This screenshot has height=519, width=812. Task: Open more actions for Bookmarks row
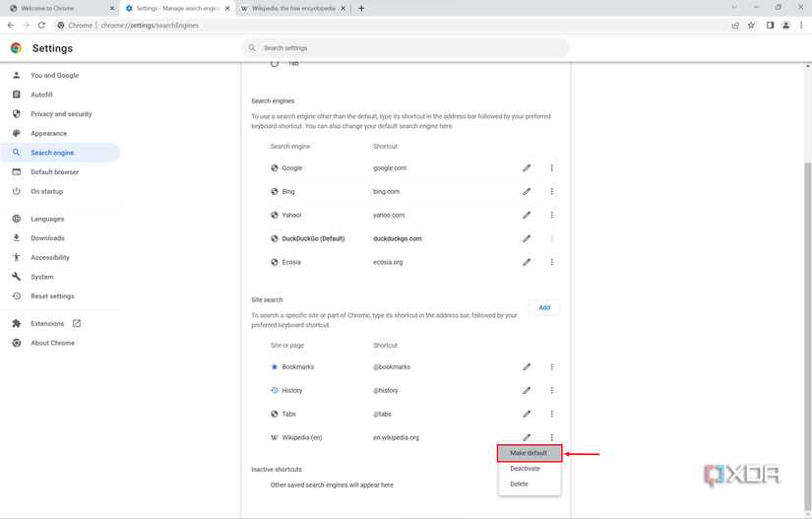(x=552, y=366)
